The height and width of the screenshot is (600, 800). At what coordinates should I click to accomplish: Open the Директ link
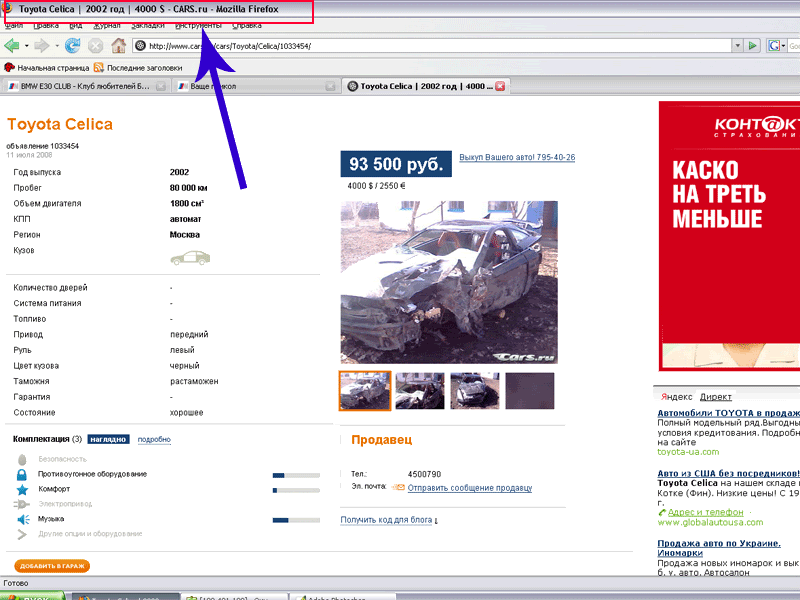point(716,396)
